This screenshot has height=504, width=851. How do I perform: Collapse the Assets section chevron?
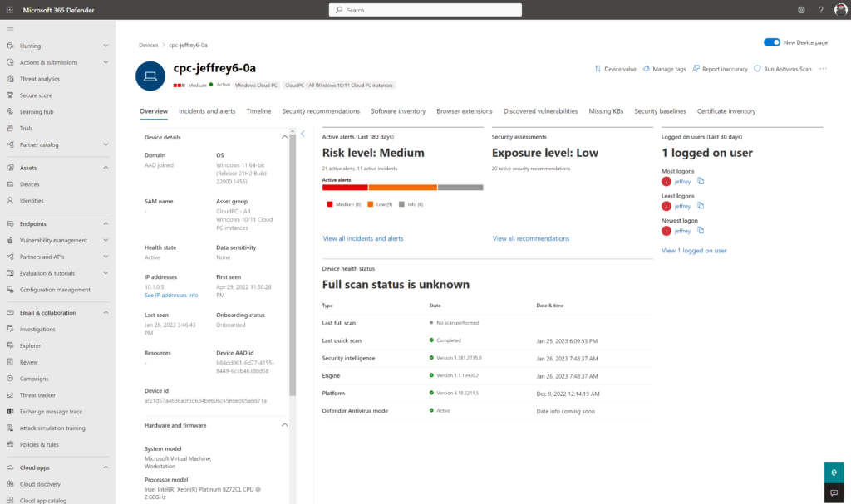tap(106, 168)
